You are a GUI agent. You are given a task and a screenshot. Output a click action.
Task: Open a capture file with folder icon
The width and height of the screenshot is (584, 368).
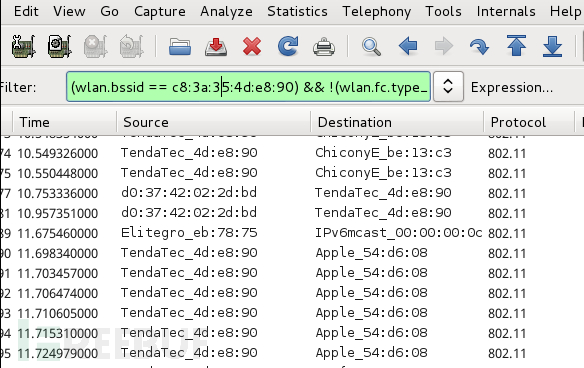click(180, 47)
